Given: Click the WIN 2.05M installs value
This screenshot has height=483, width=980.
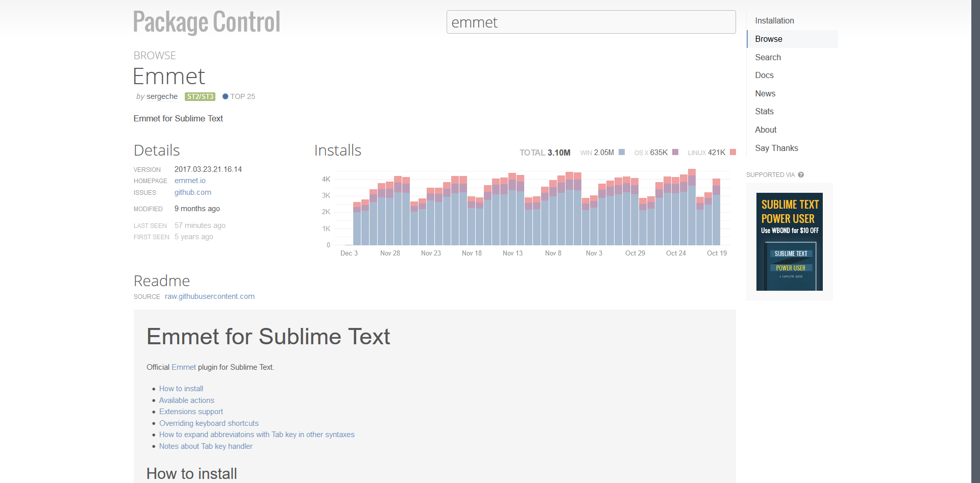Looking at the screenshot, I should (x=604, y=152).
